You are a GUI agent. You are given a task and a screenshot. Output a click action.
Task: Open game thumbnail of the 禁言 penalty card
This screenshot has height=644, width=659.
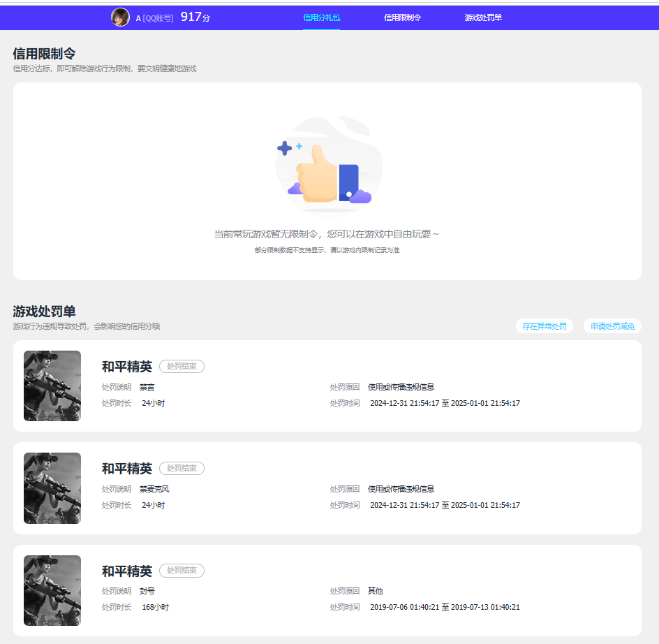(x=52, y=386)
